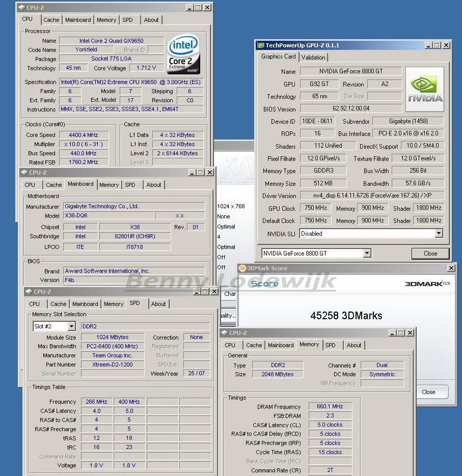
Task: Open About tab in Memory CPU-Z window
Action: tap(354, 345)
